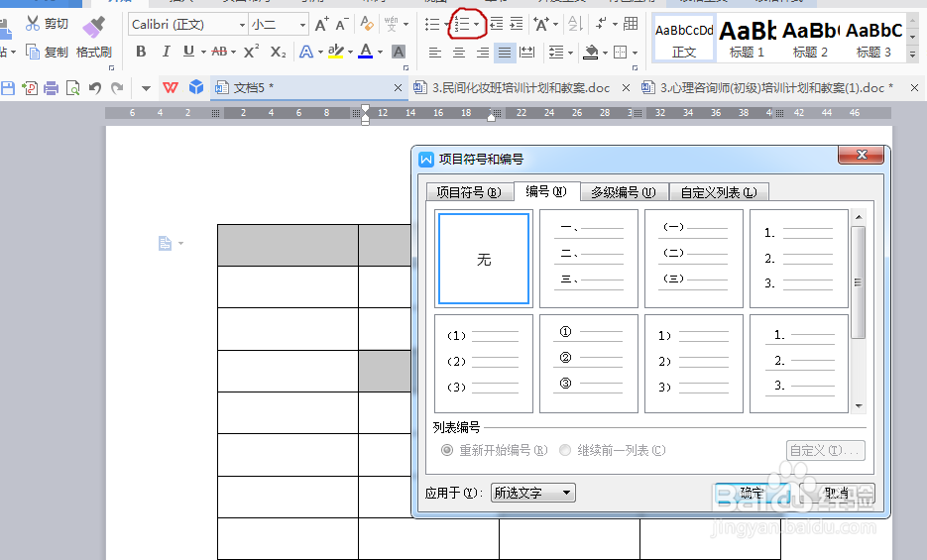927x560 pixels.
Task: Click the 确定 button in dialog
Action: pos(753,494)
